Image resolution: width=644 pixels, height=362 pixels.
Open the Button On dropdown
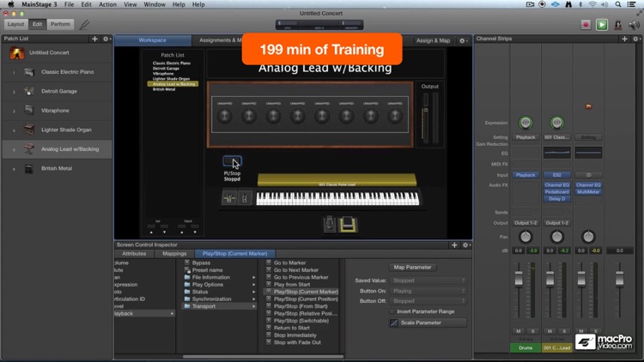(x=428, y=291)
